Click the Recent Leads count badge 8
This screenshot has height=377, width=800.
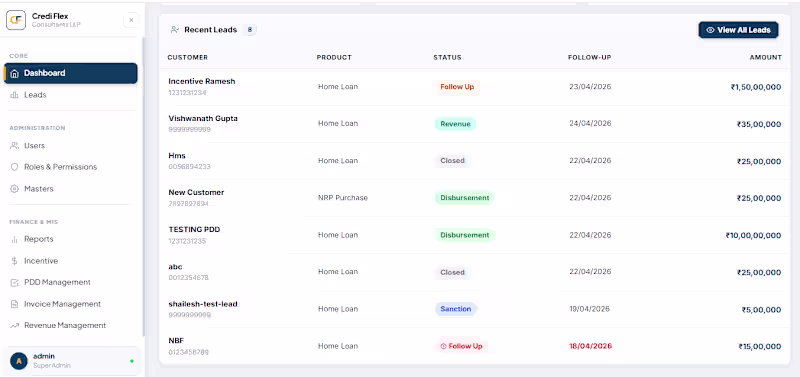click(x=249, y=30)
